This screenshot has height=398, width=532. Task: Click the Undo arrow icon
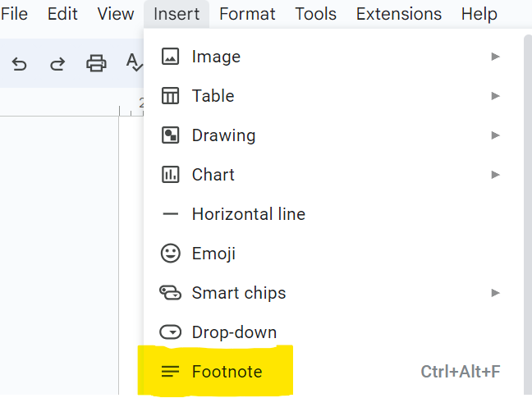(x=20, y=64)
